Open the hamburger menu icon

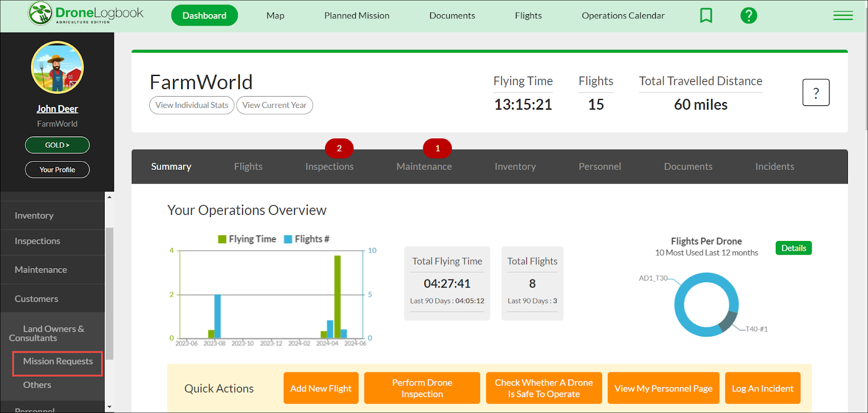click(843, 16)
